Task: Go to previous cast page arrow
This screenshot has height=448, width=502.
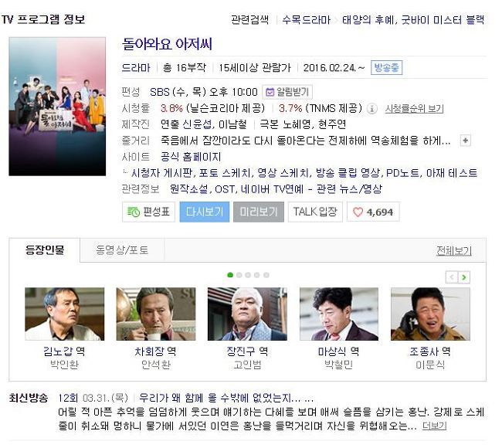Action: coord(452,277)
